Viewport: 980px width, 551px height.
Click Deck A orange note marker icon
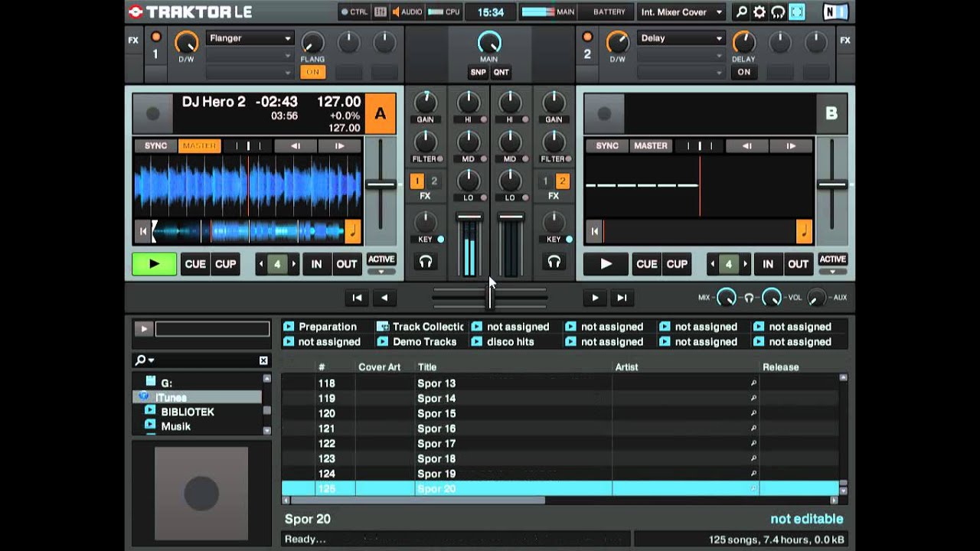(x=353, y=230)
